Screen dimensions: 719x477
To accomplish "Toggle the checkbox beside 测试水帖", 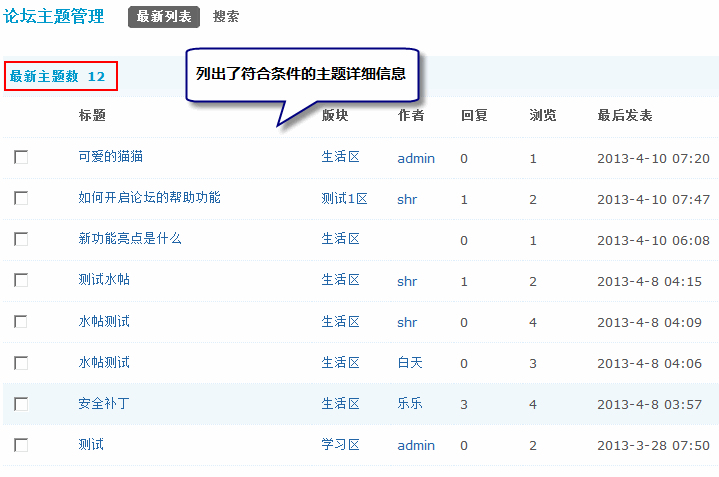I will (21, 281).
